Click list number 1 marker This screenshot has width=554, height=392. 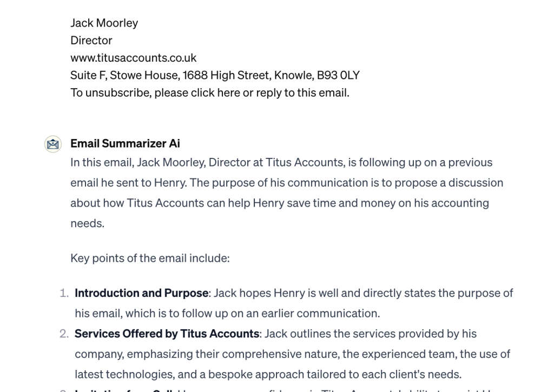(64, 293)
